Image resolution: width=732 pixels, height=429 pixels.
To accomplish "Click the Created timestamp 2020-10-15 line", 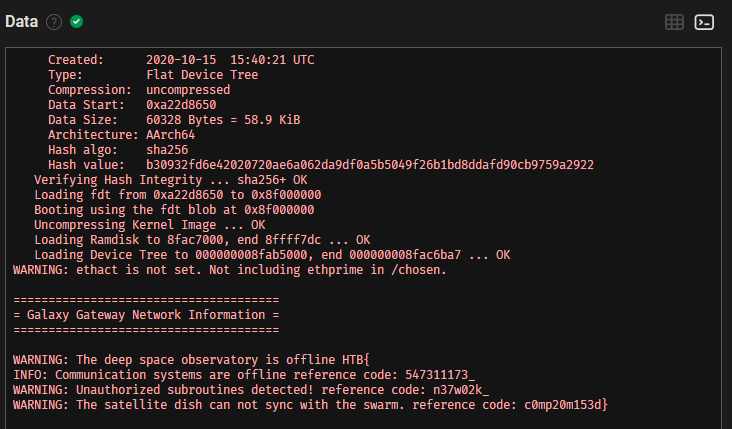I will tap(230, 60).
